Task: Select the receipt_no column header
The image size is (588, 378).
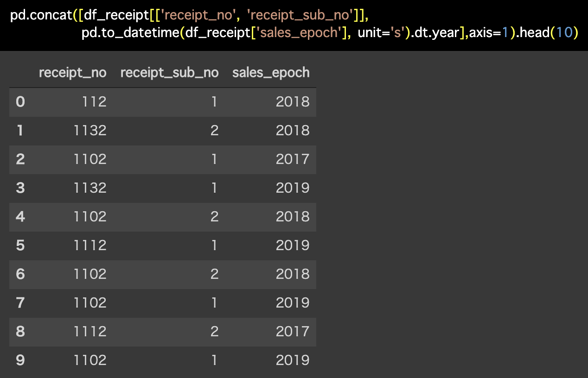Action: click(x=73, y=73)
